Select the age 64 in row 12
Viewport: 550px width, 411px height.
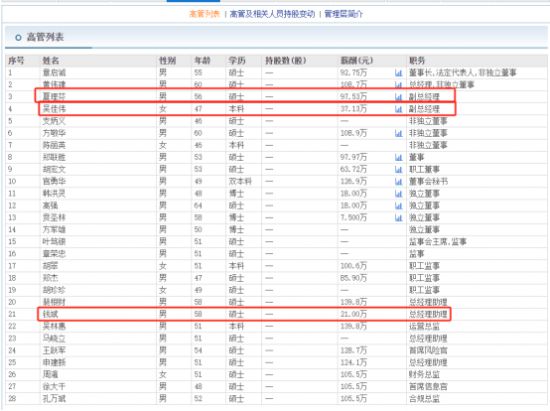198,206
